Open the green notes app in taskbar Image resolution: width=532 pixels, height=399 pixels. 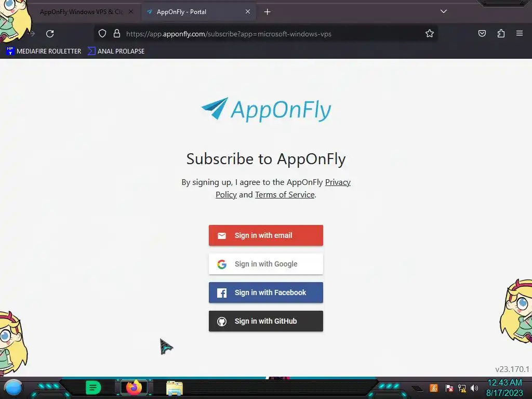click(x=94, y=388)
